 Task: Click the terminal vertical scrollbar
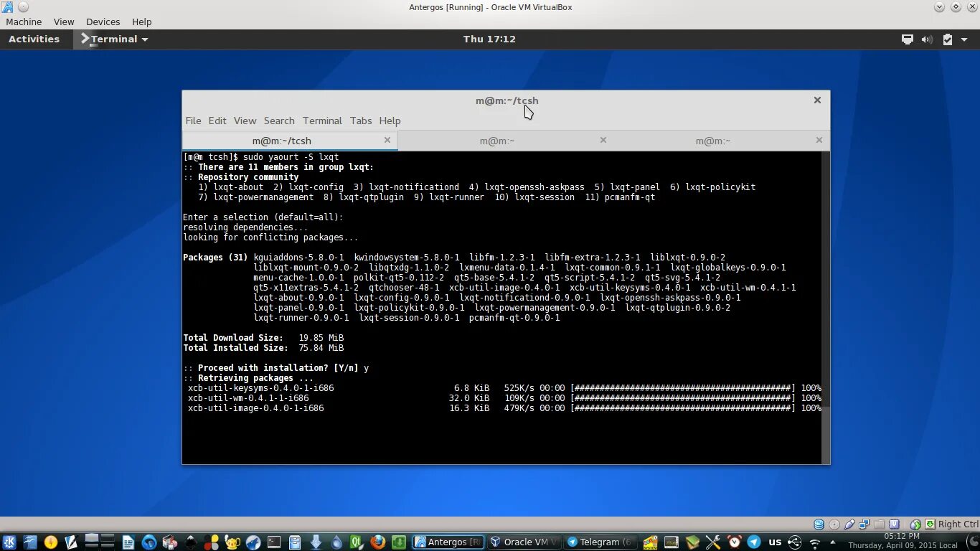coord(826,307)
